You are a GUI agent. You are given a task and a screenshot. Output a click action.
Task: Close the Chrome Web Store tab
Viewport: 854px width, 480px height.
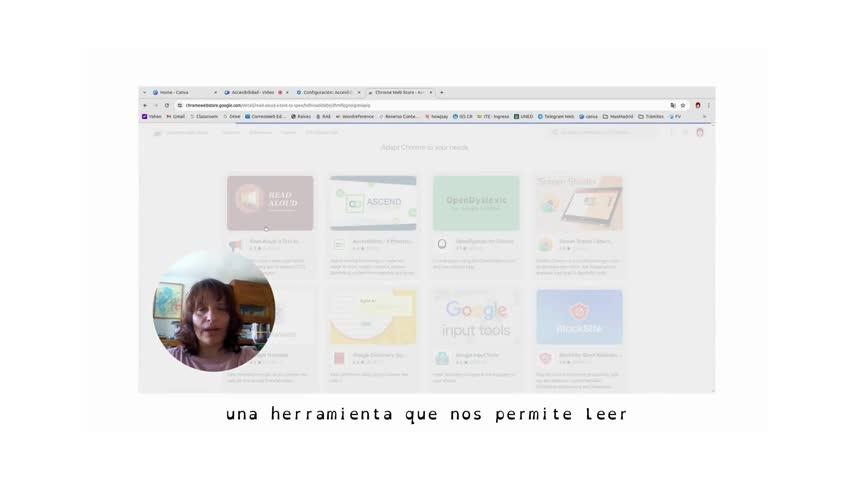click(x=431, y=93)
